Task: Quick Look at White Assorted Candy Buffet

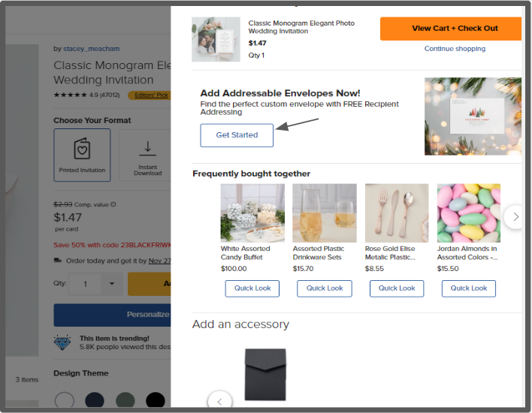Action: tap(252, 288)
